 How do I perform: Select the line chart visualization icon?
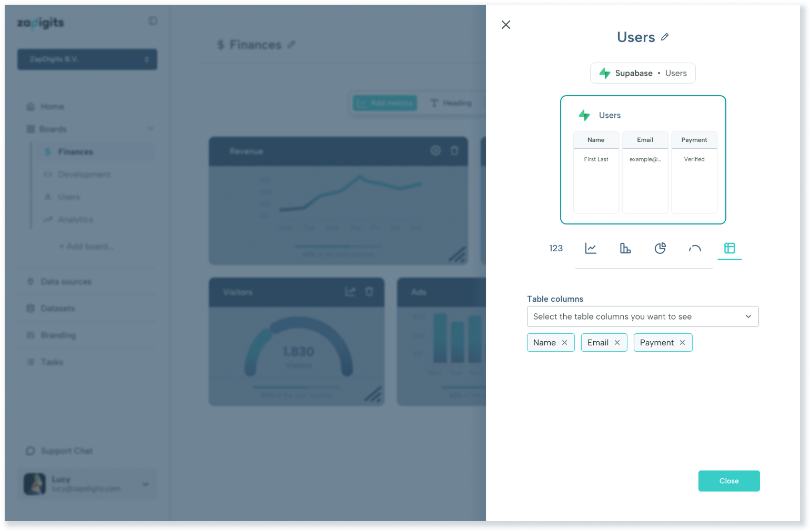[591, 249]
